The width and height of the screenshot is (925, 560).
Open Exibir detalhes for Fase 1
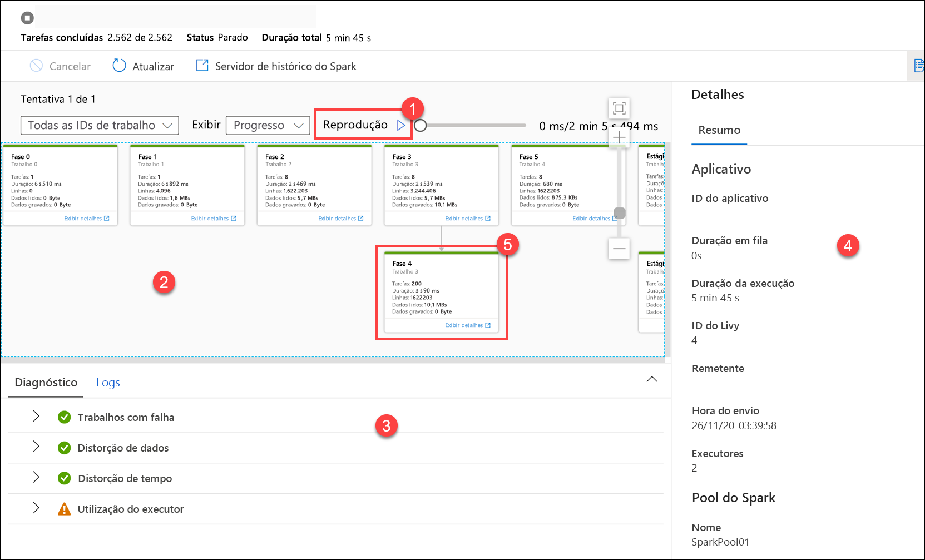(x=214, y=219)
